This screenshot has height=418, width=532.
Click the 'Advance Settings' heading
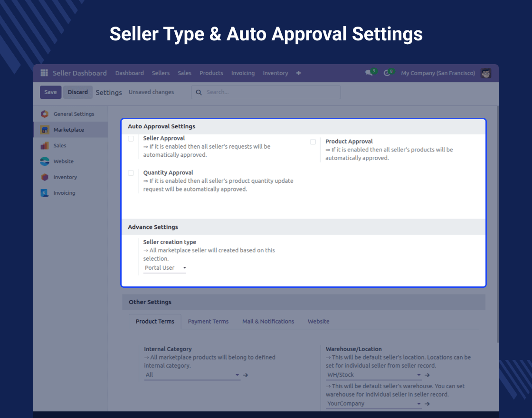(x=153, y=227)
